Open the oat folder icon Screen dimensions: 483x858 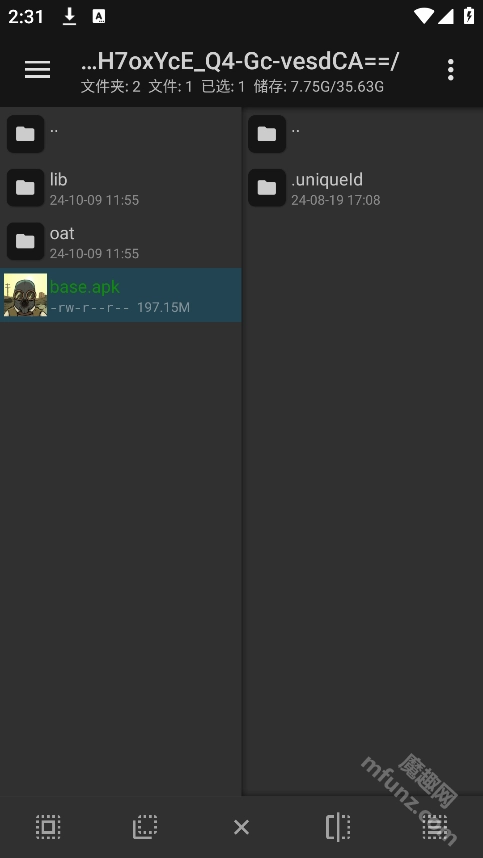(25, 241)
